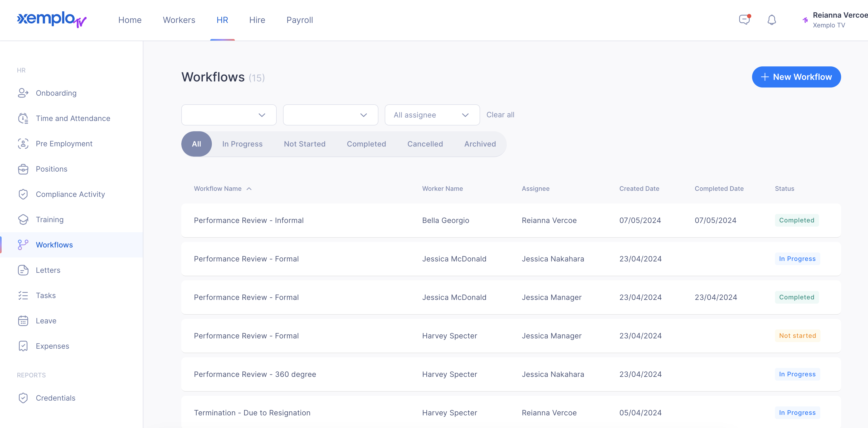Open the All assignee dropdown
The width and height of the screenshot is (868, 428).
[432, 115]
